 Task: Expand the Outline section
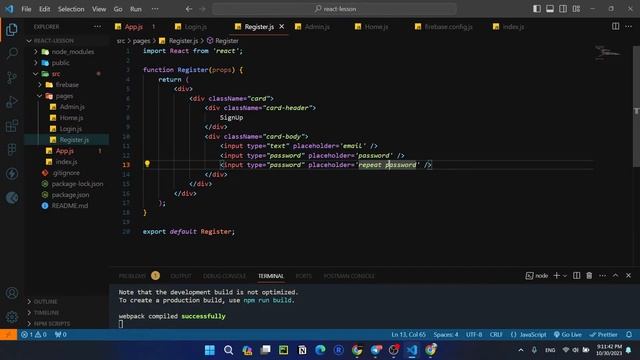67,302
